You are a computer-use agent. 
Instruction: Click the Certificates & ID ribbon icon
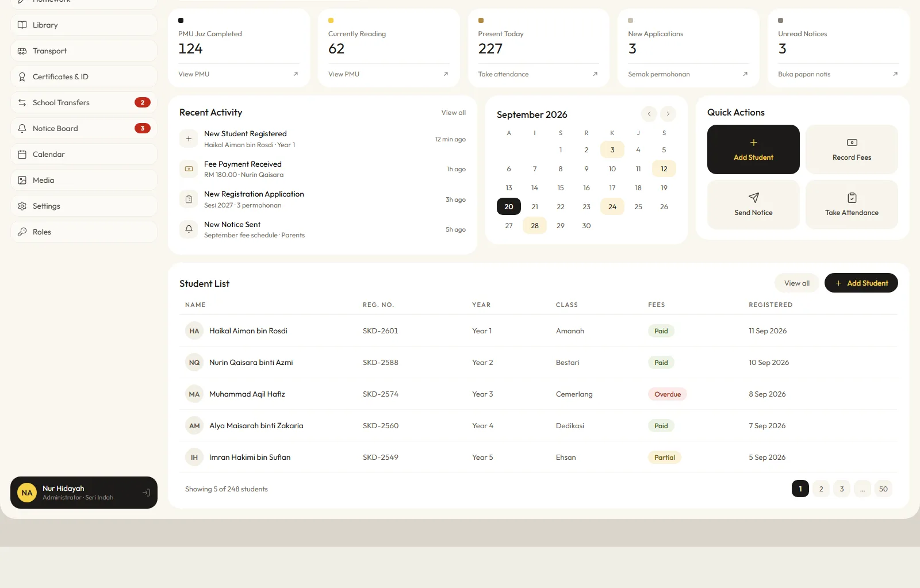[x=22, y=76]
